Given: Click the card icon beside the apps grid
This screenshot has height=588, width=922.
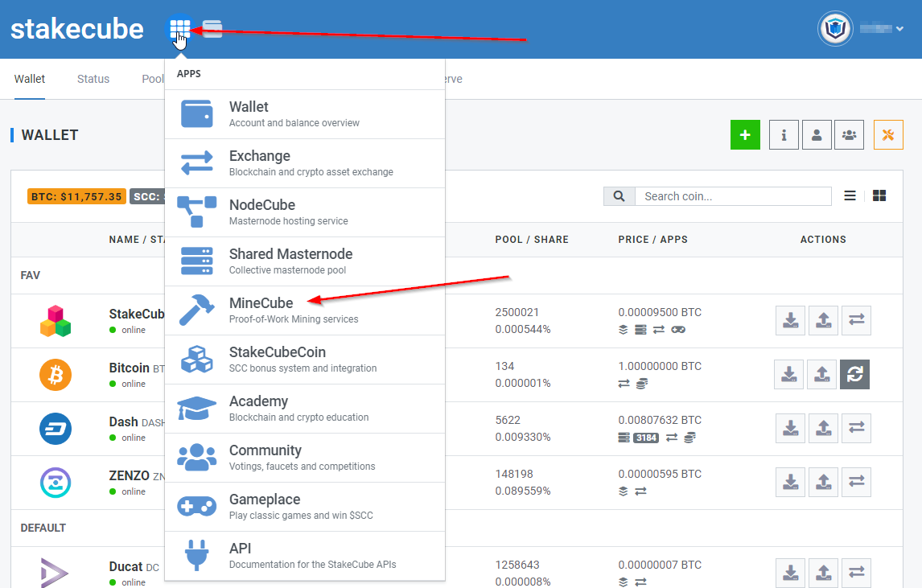Looking at the screenshot, I should click(212, 29).
